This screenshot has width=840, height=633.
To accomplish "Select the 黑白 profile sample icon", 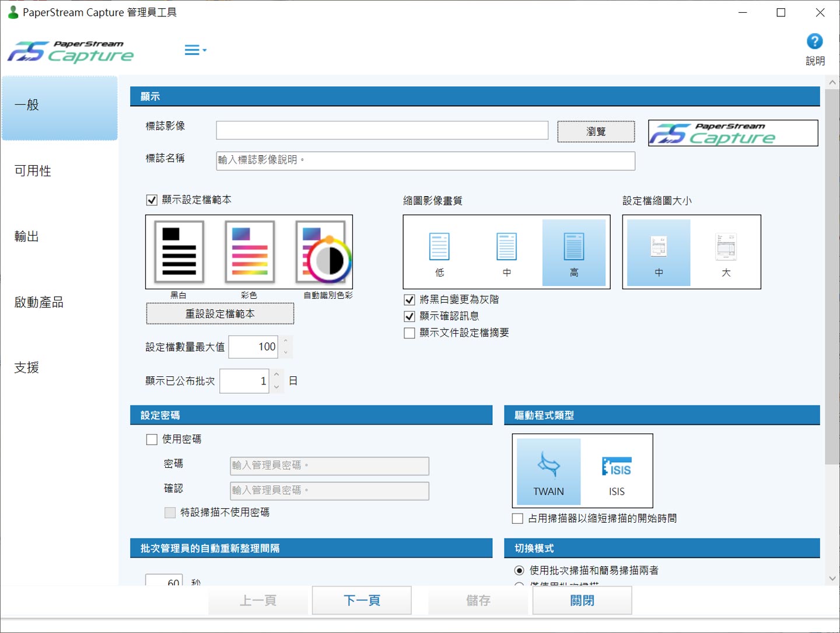I will (x=179, y=251).
